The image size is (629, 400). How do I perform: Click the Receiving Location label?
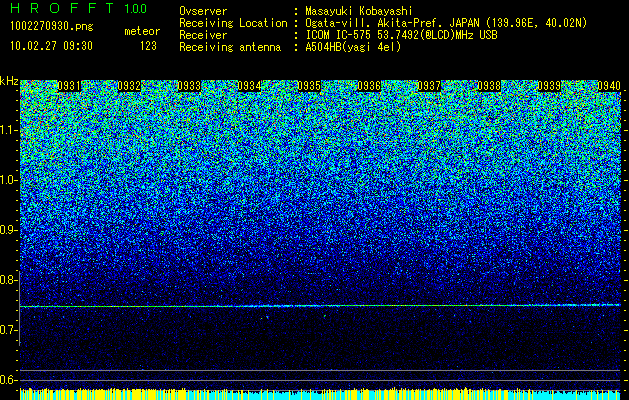233,23
